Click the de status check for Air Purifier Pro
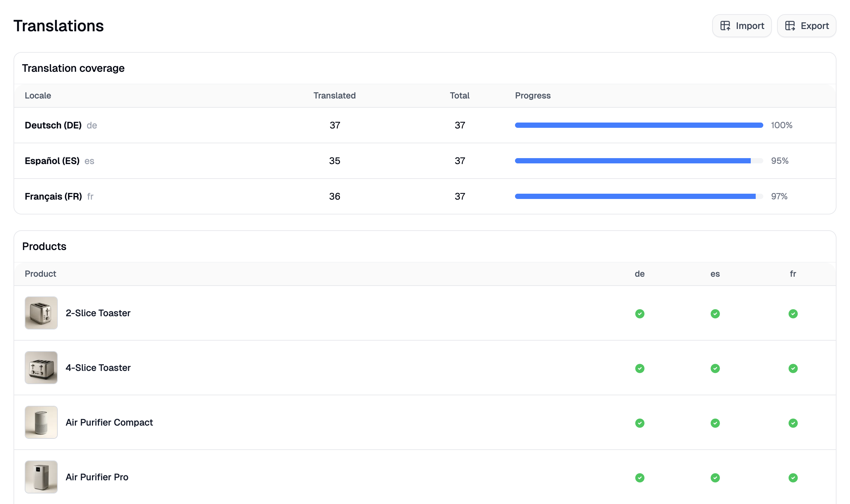The width and height of the screenshot is (850, 504). (x=639, y=478)
